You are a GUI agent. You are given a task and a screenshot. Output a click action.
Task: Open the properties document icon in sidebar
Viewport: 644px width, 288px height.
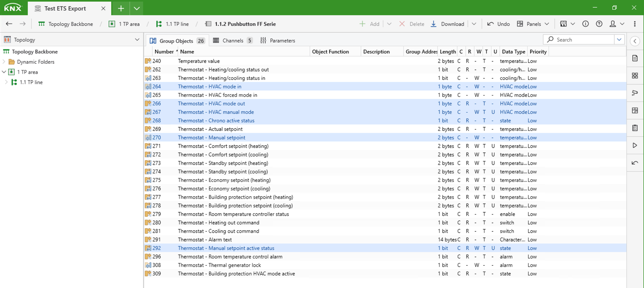pos(635,58)
